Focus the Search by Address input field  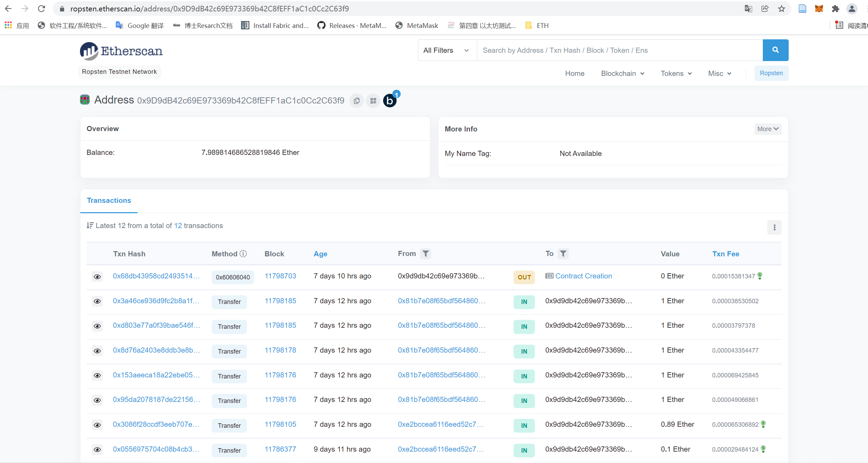pos(620,50)
